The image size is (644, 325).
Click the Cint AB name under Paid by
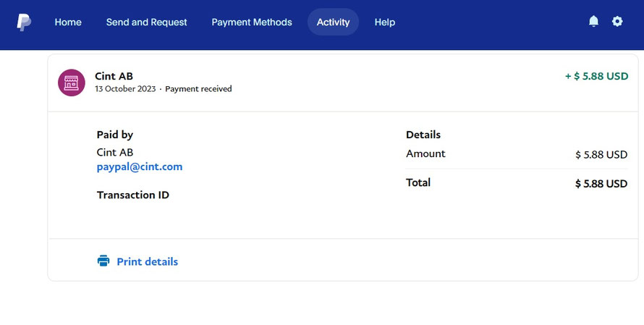click(x=115, y=153)
